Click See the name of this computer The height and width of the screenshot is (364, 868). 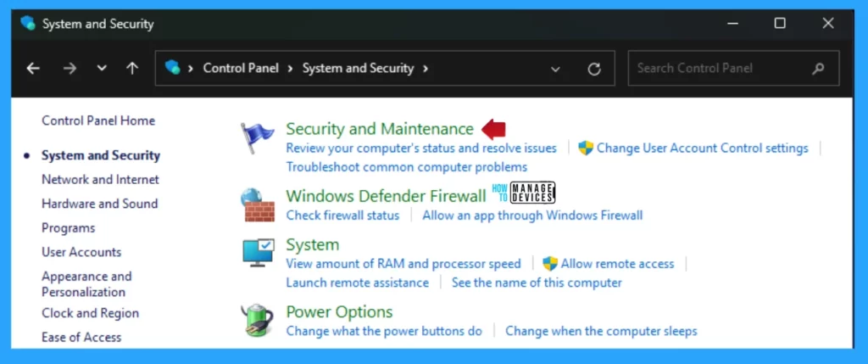pyautogui.click(x=537, y=283)
